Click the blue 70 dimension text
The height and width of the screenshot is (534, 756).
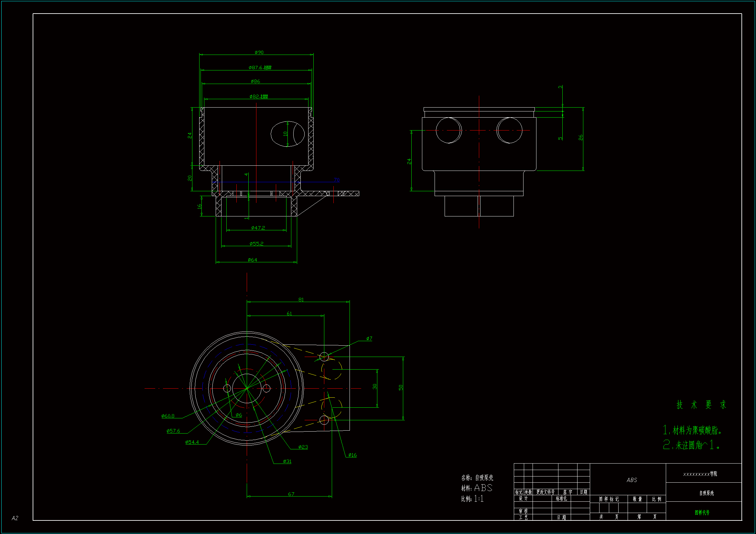(x=337, y=180)
